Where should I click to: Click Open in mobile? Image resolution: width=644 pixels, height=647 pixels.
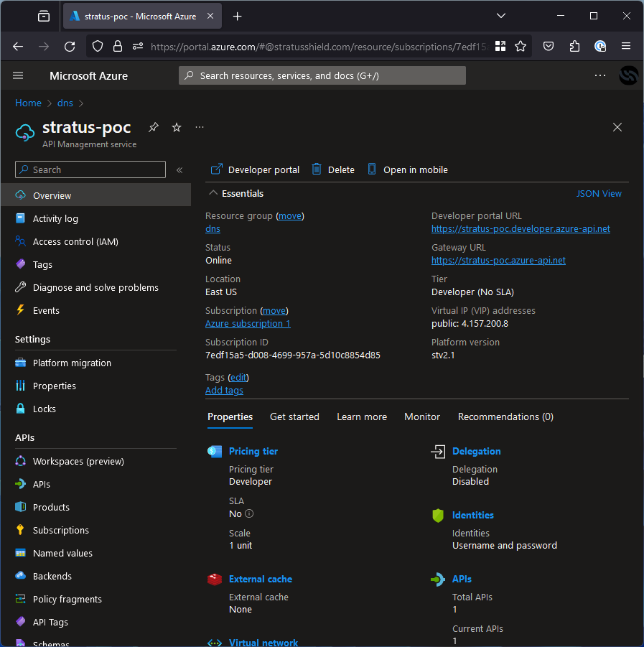coord(408,169)
